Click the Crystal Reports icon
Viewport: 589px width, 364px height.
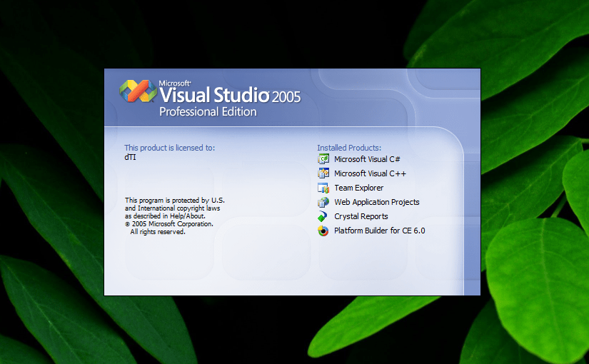point(323,216)
